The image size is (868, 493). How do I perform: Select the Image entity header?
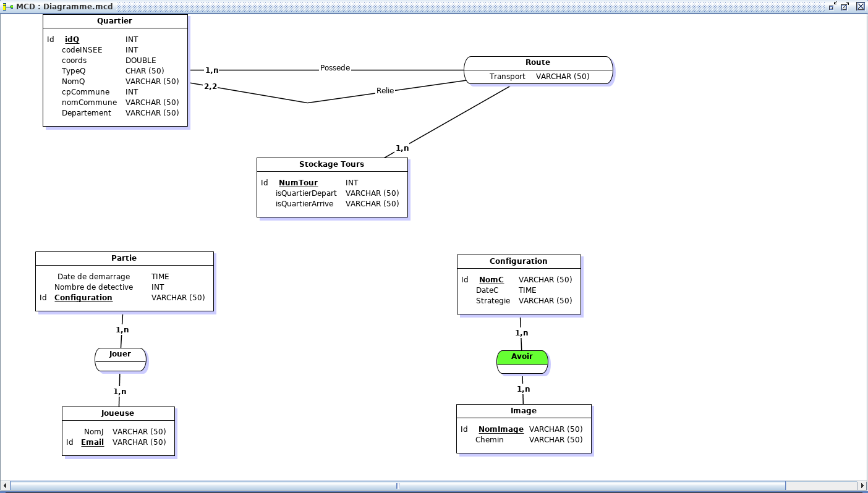coord(524,411)
